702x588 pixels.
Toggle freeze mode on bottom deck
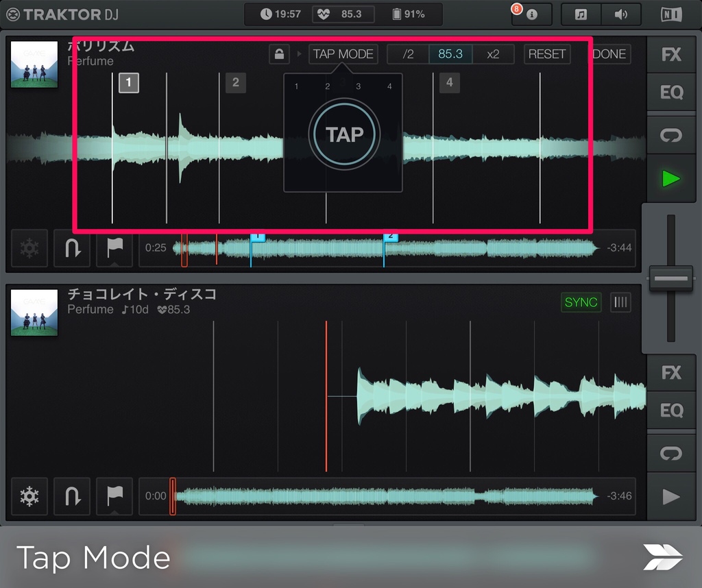tap(29, 496)
